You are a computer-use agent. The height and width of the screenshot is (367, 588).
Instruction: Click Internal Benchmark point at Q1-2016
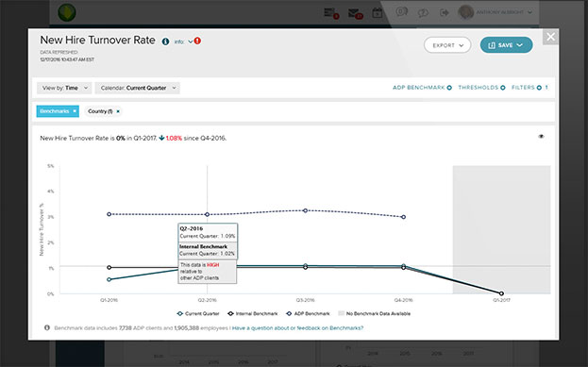coord(109,267)
